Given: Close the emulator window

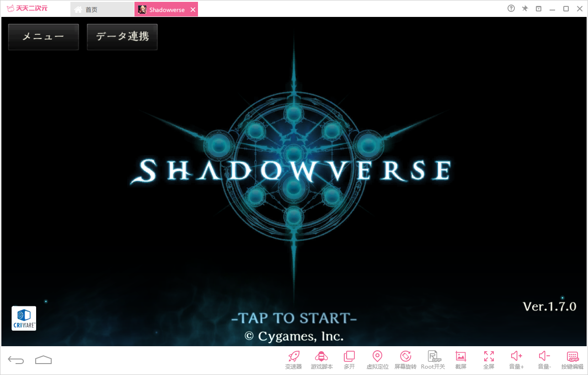Looking at the screenshot, I should pos(579,9).
